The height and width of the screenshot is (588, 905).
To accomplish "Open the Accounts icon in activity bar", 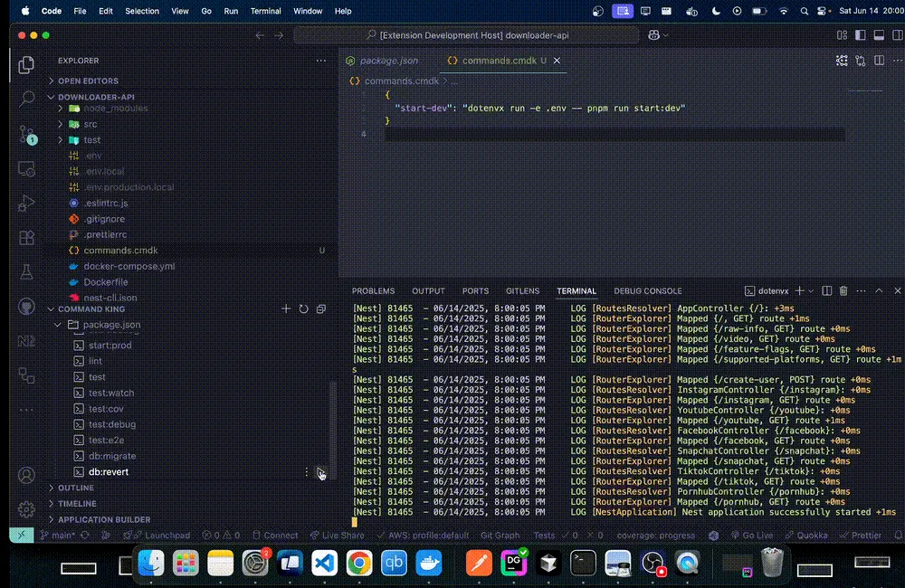I will point(26,475).
